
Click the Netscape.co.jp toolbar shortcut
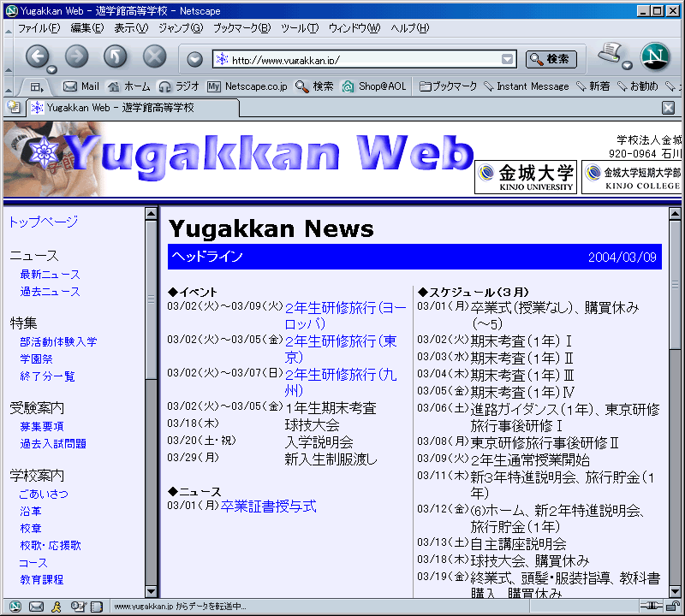(247, 86)
